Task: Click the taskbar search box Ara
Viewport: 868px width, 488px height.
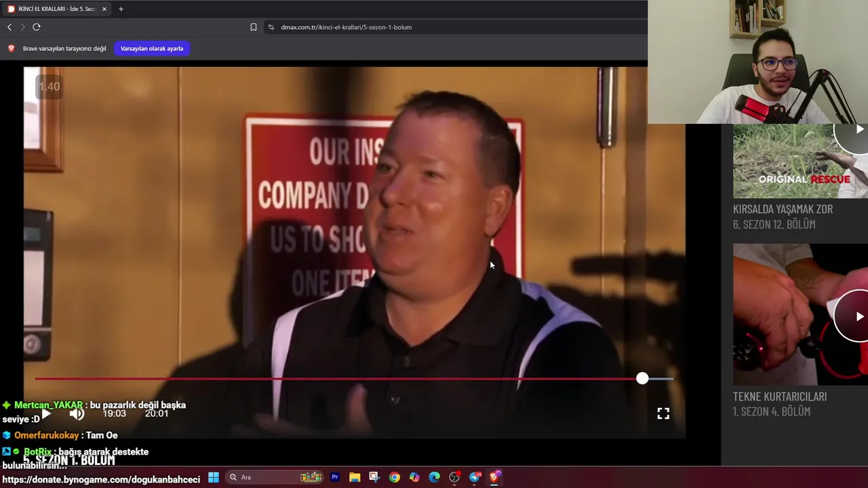Action: coord(274,477)
